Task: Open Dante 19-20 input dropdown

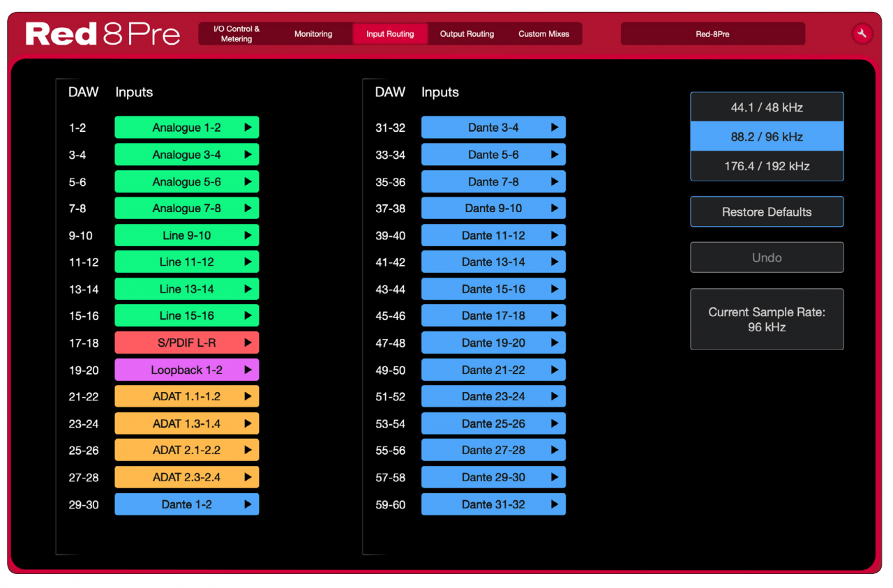Action: tap(493, 342)
